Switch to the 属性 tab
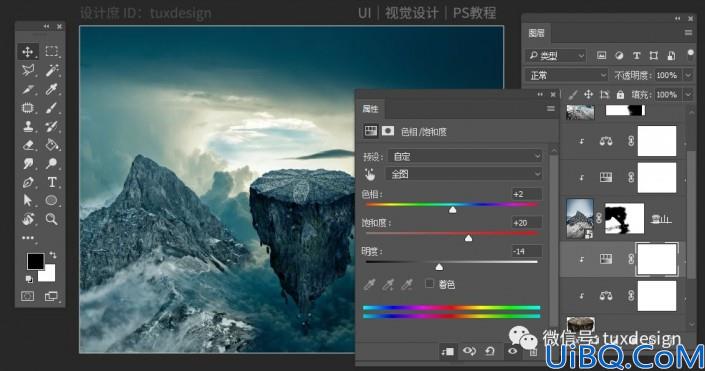 (x=370, y=109)
